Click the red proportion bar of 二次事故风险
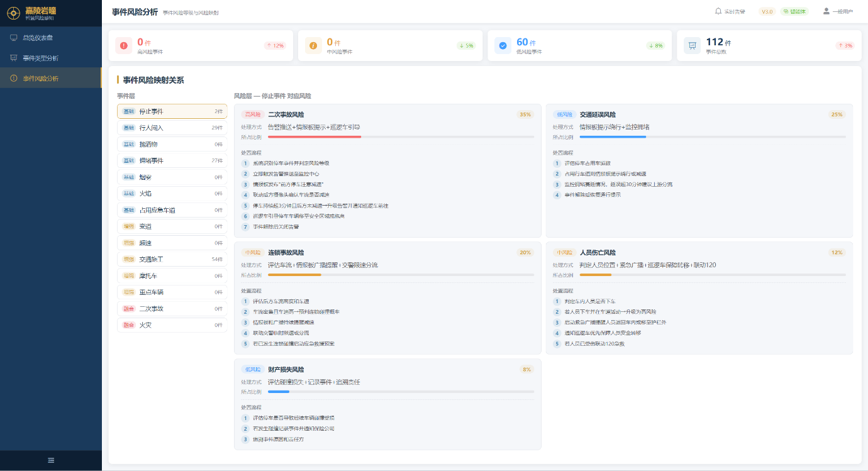This screenshot has width=868, height=471. [314, 136]
